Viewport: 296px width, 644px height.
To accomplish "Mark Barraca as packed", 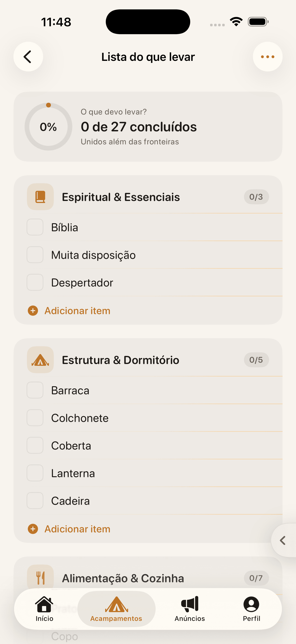I will pyautogui.click(x=35, y=390).
